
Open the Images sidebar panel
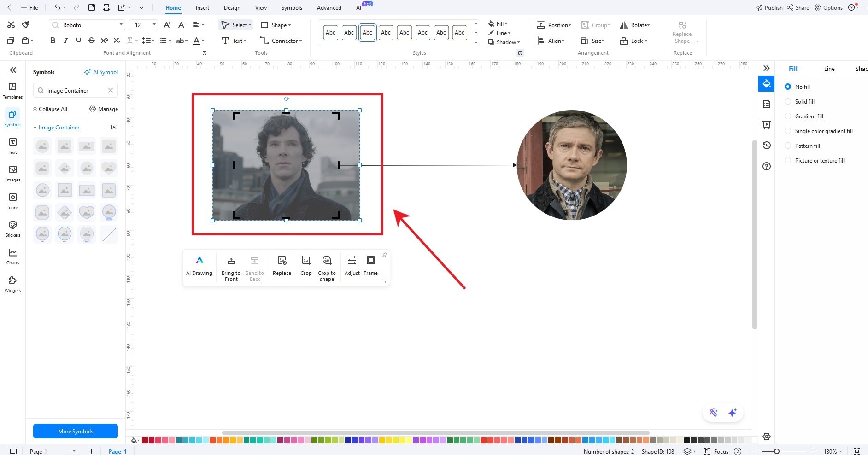pos(12,174)
